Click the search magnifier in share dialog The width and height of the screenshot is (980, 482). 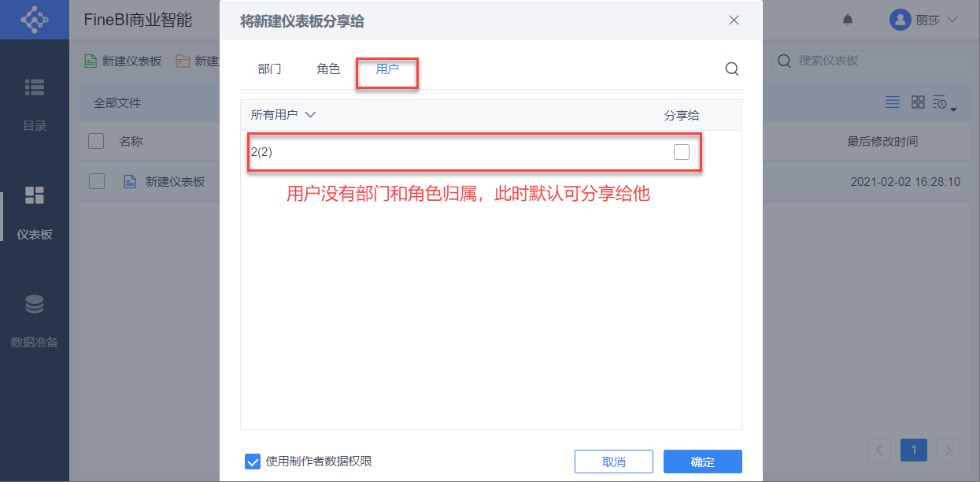pyautogui.click(x=732, y=69)
